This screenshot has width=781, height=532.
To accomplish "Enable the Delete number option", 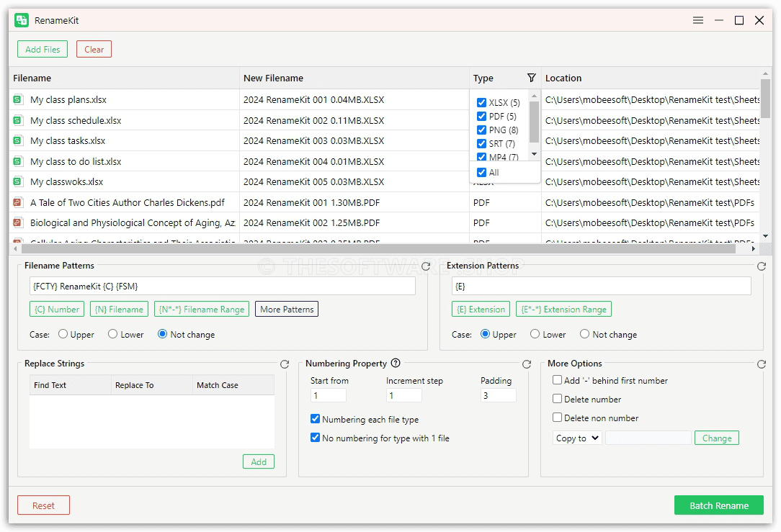I will pos(558,399).
